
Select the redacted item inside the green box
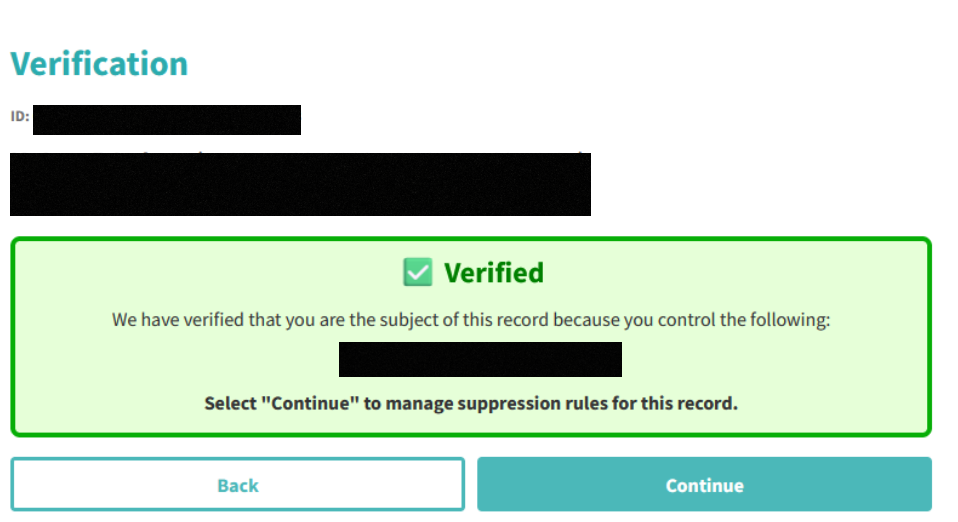(480, 359)
